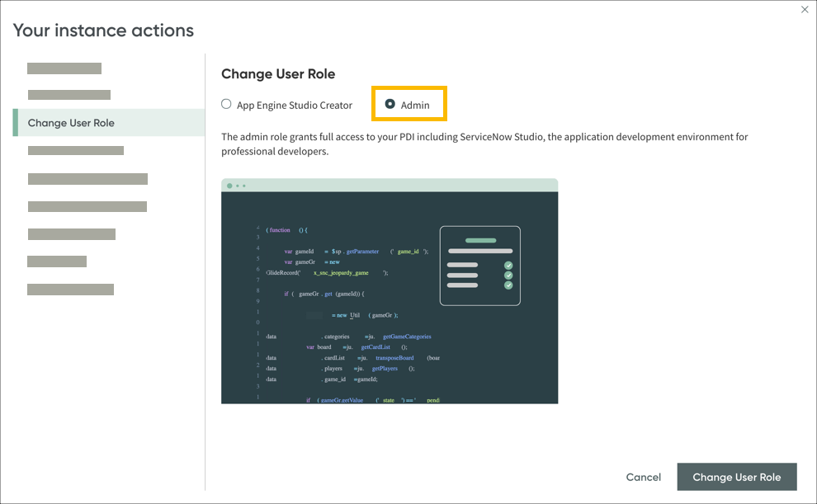Screen dimensions: 817x504
Task: Open the second sidebar menu item from the top
Action: coord(68,95)
